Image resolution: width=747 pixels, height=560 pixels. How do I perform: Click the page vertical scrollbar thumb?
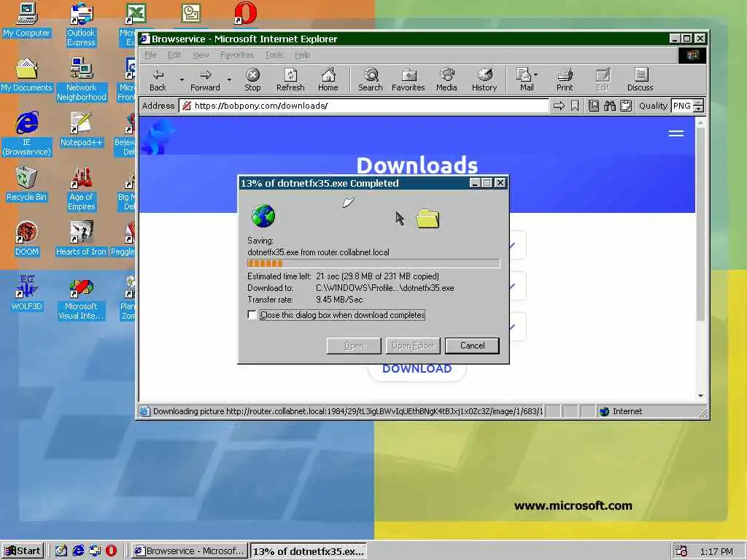pos(700,225)
